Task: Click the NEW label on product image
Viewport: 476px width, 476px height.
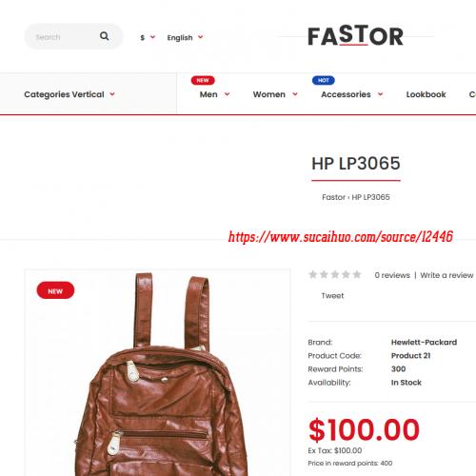Action: tap(55, 290)
